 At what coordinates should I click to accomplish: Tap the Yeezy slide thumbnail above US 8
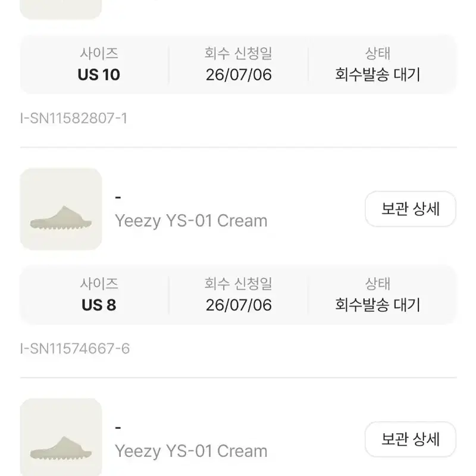[61, 209]
